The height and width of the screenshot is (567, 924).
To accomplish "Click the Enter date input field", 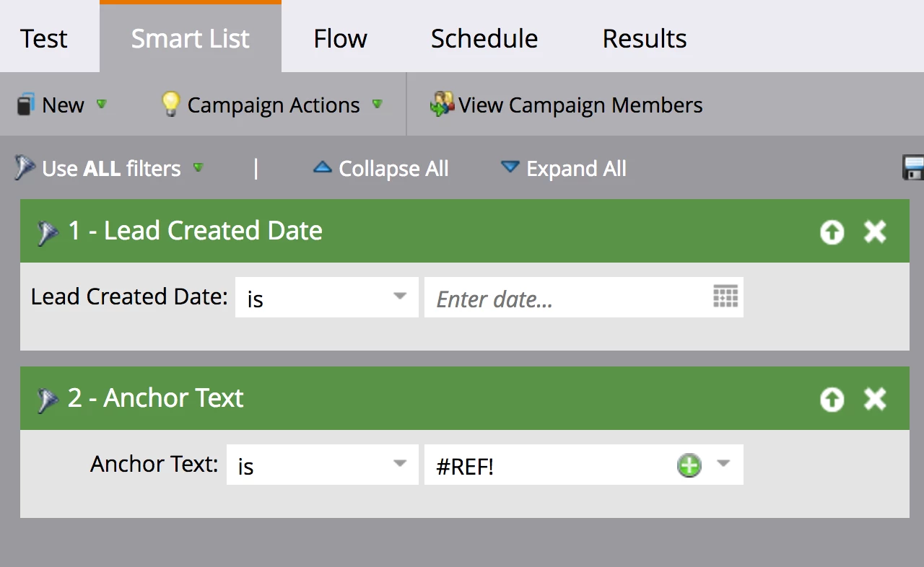I will (x=563, y=298).
